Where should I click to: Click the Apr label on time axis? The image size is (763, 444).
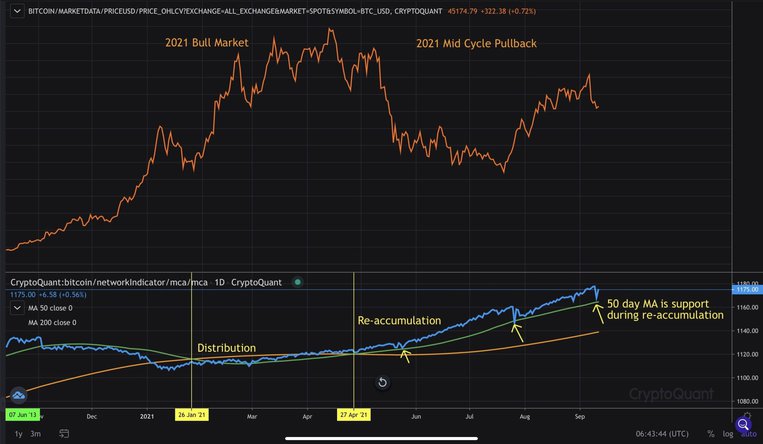pos(307,416)
